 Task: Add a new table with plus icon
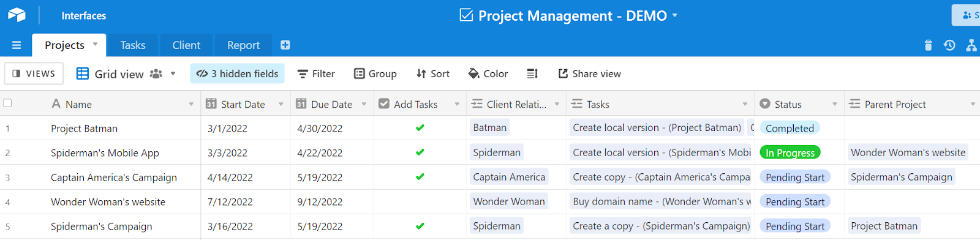pos(285,45)
